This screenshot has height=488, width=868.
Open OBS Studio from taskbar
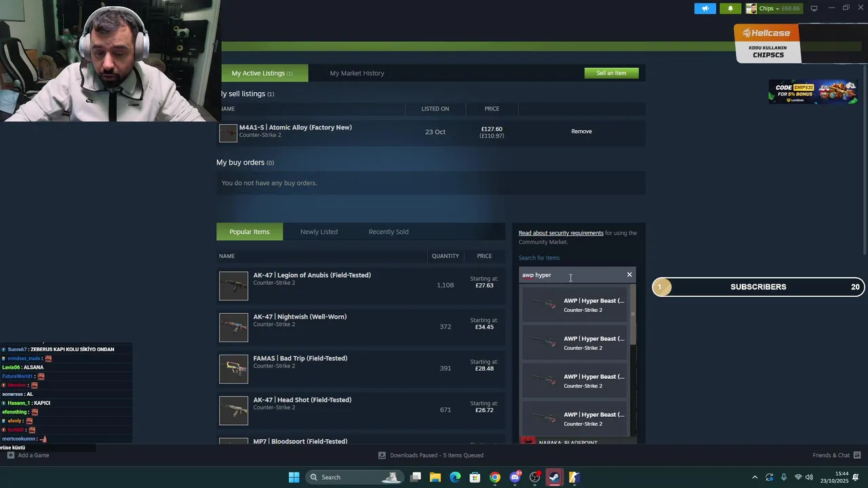click(534, 477)
